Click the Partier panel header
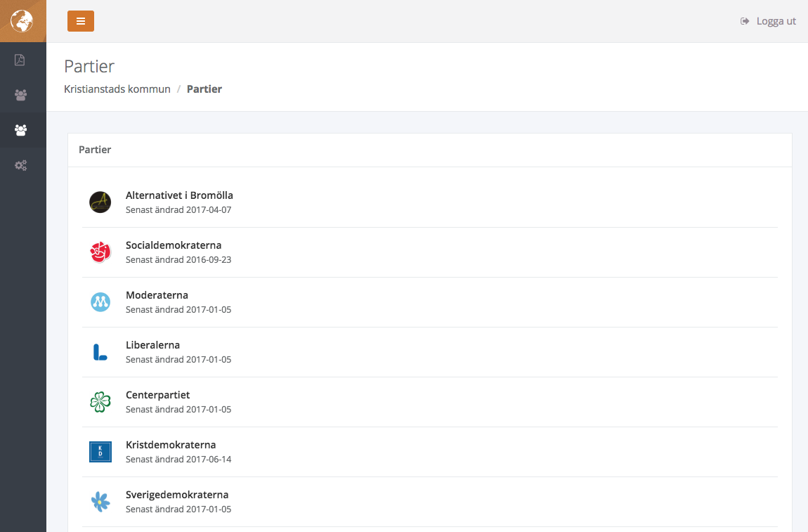The image size is (808, 532). pyautogui.click(x=430, y=150)
